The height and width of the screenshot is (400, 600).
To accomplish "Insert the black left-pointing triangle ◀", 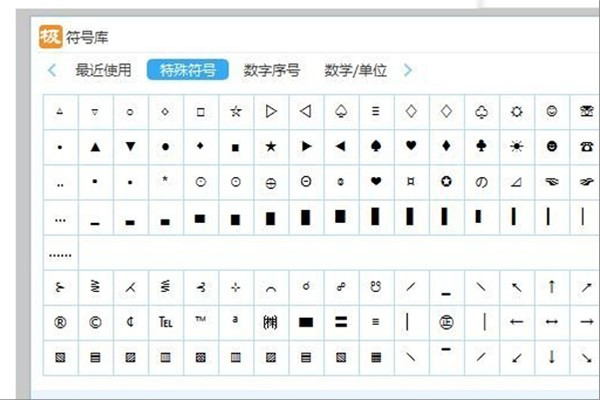I will pyautogui.click(x=341, y=147).
